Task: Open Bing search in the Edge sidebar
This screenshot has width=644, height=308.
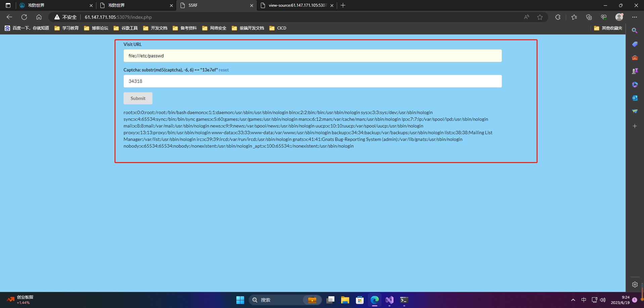Action: click(635, 31)
